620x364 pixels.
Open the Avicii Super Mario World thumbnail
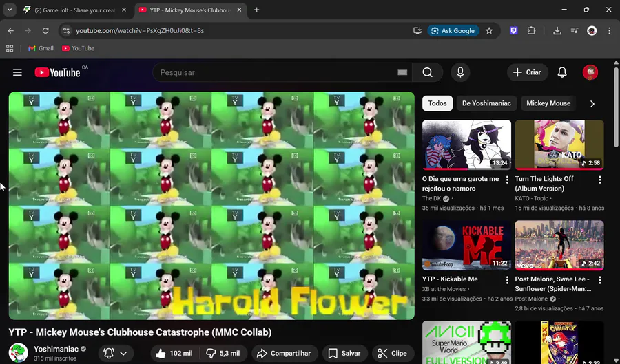tap(466, 342)
